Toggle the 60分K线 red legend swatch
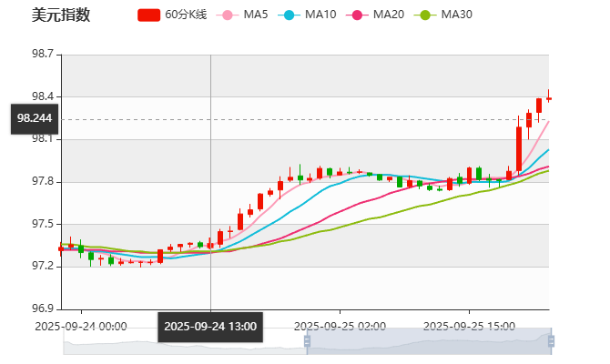610x364 pixels. point(149,15)
